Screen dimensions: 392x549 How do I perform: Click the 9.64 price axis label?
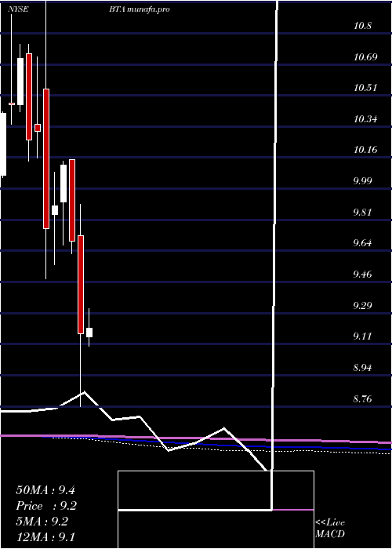click(x=363, y=242)
